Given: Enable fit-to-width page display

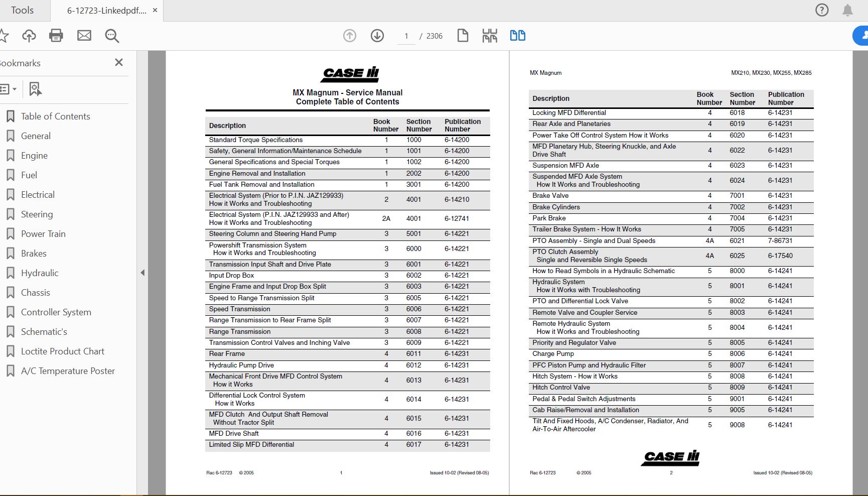Looking at the screenshot, I should tap(489, 36).
